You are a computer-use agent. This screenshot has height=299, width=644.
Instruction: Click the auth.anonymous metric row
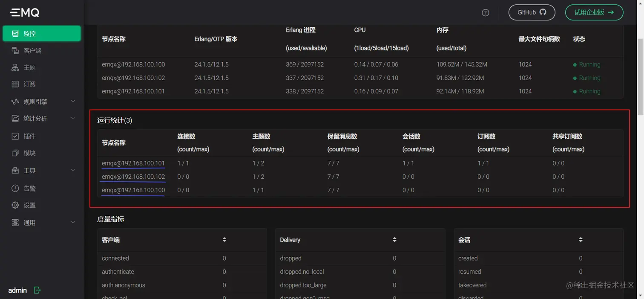tap(182, 285)
